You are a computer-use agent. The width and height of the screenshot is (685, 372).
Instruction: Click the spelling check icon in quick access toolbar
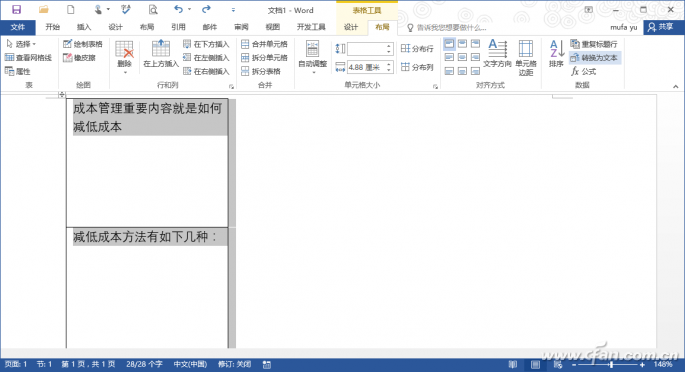coord(126,9)
